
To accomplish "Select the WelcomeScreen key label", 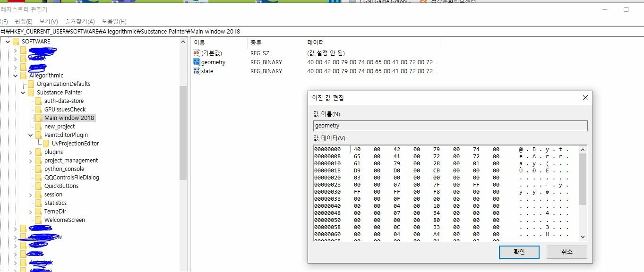I will point(65,220).
